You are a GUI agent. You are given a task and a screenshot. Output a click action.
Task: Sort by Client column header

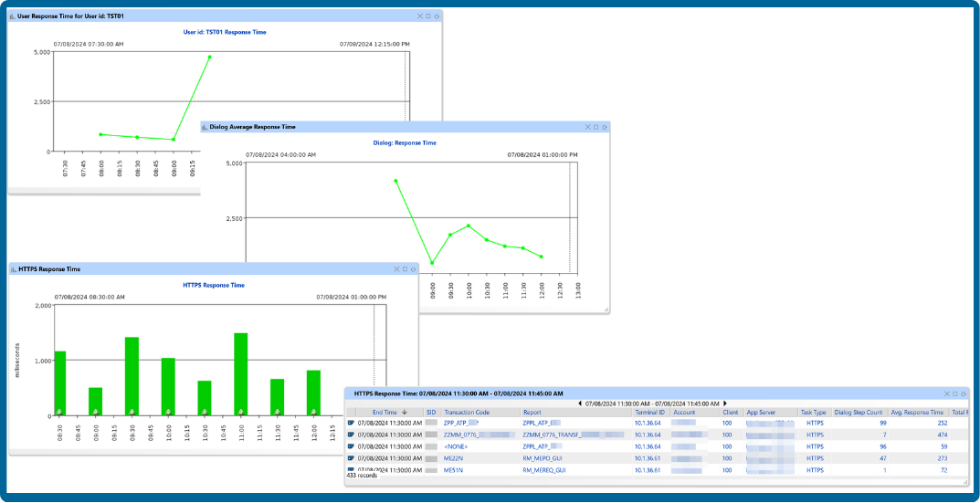732,413
